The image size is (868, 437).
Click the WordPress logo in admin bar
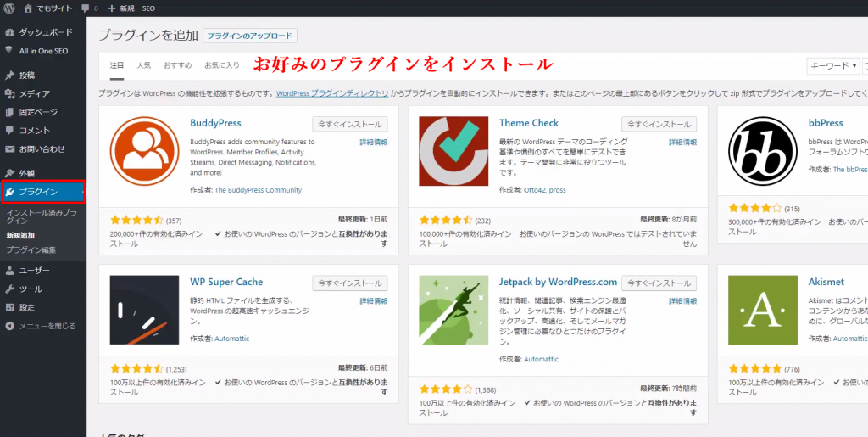8,8
